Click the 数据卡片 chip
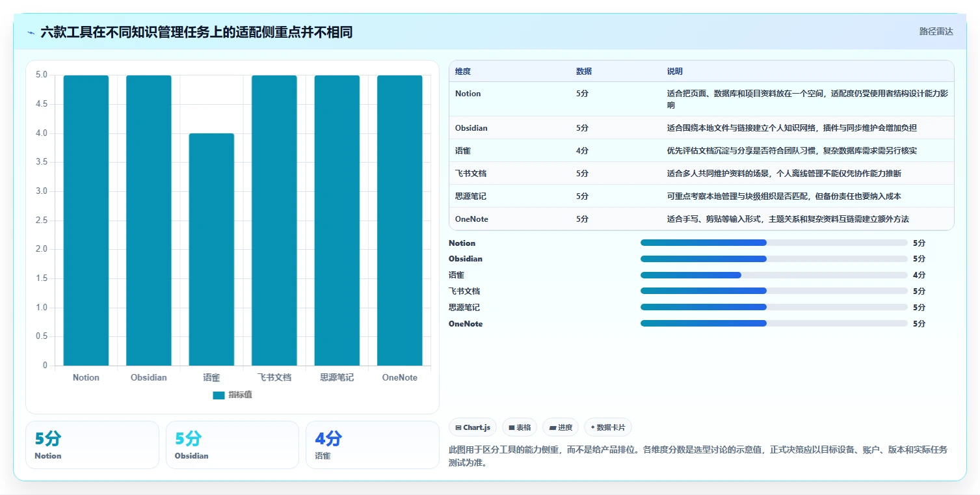This screenshot has height=495, width=980. [608, 427]
